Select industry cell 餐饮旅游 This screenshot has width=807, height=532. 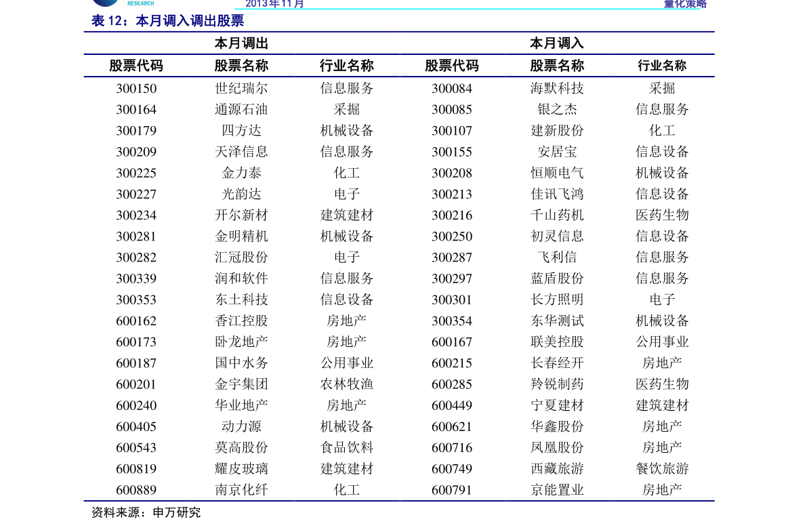pyautogui.click(x=662, y=468)
